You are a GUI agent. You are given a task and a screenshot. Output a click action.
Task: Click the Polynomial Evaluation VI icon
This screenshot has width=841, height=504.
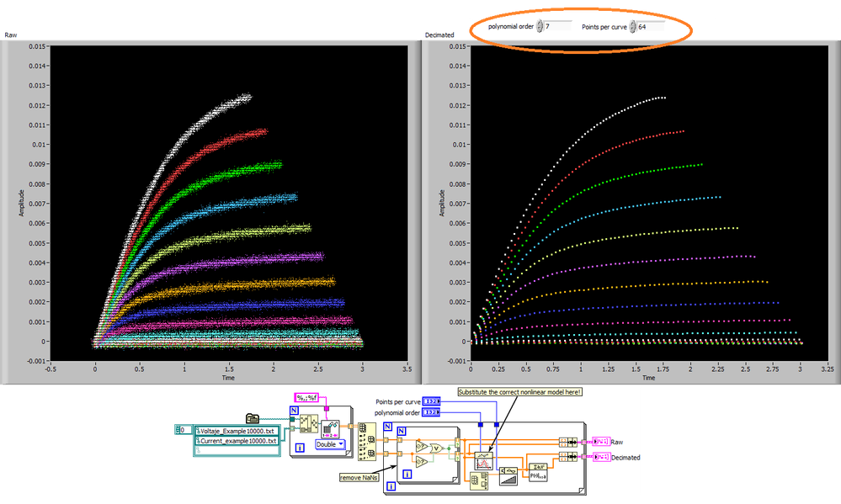coord(538,472)
